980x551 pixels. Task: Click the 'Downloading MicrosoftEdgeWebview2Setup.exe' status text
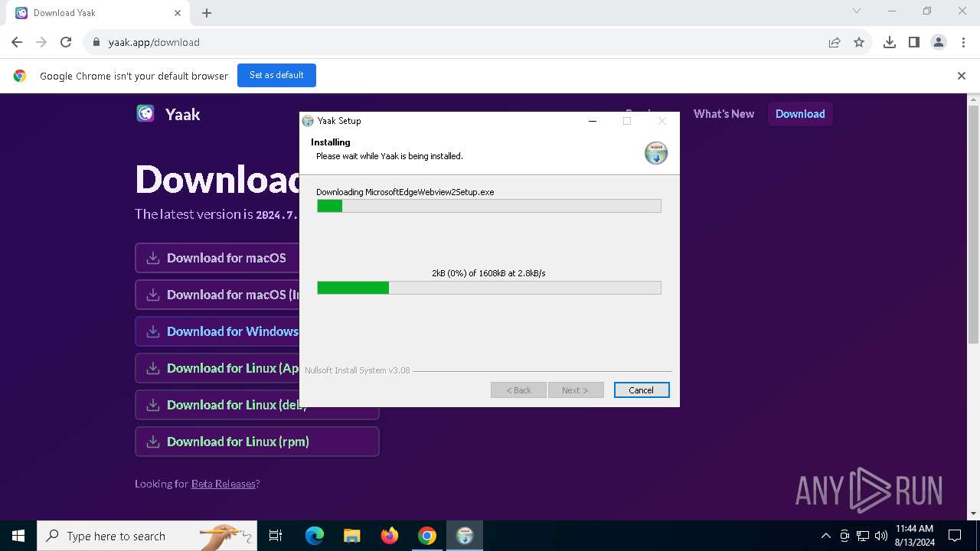click(405, 192)
